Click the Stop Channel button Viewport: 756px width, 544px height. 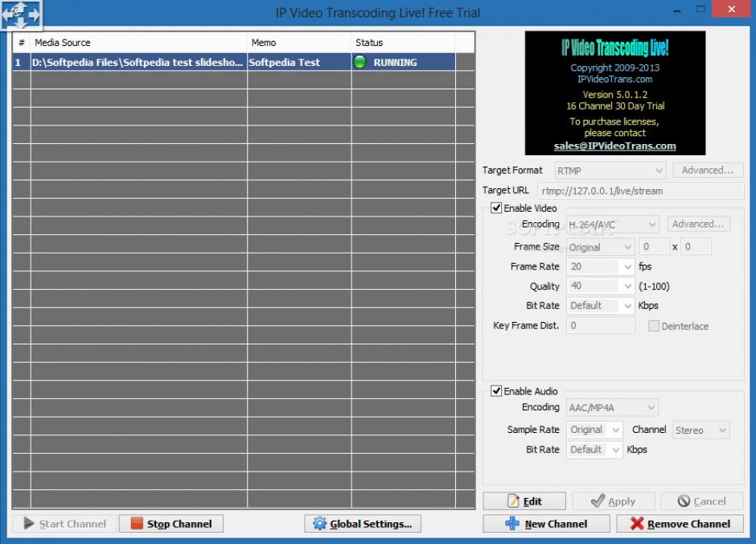(x=171, y=524)
